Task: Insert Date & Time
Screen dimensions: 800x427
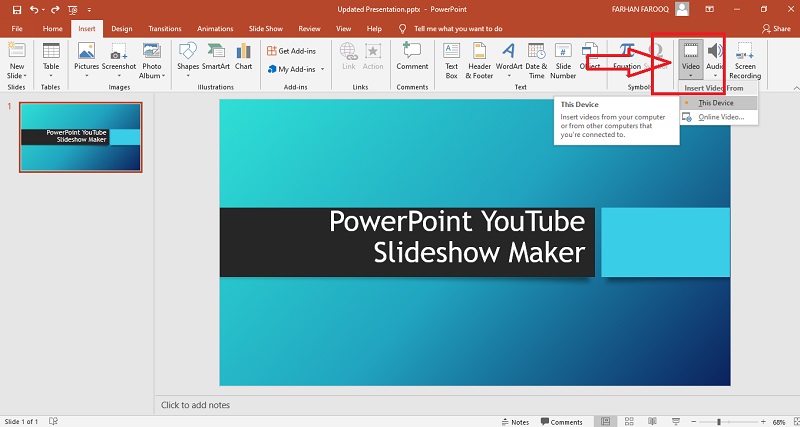Action: click(536, 60)
